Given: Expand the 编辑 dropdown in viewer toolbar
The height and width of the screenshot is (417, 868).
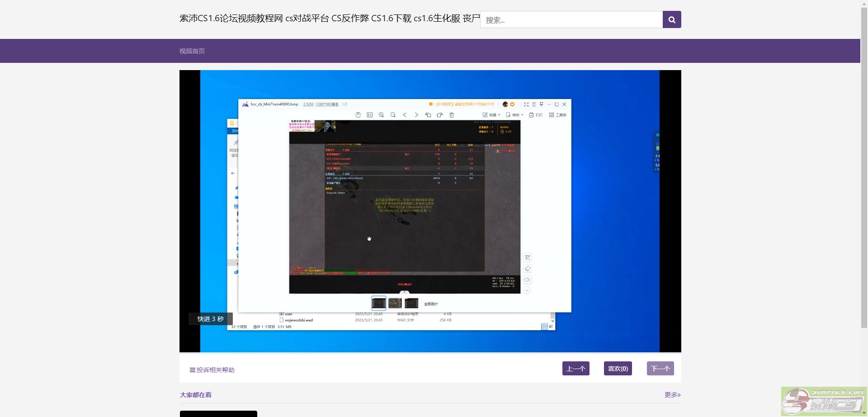Looking at the screenshot, I should (x=491, y=115).
